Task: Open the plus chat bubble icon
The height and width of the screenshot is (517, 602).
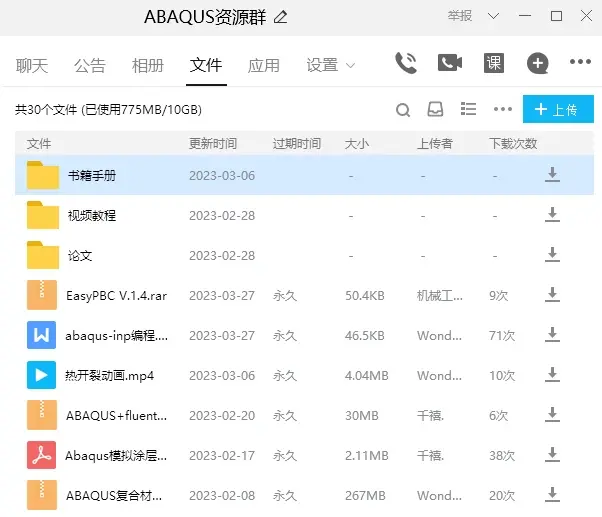Action: (538, 63)
